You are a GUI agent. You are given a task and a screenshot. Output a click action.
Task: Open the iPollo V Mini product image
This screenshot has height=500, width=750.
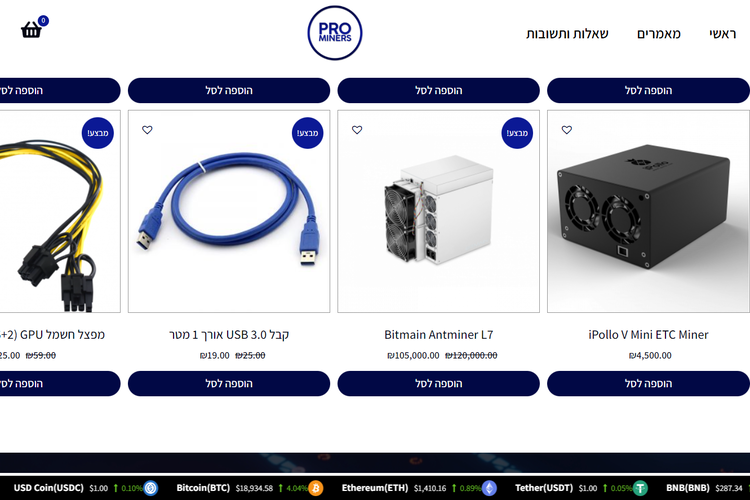coord(648,211)
